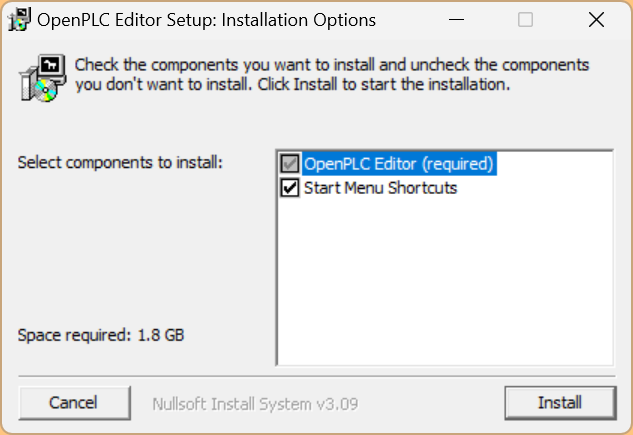The width and height of the screenshot is (633, 435).
Task: Click the setup graphic beside the instructions
Action: click(x=41, y=78)
